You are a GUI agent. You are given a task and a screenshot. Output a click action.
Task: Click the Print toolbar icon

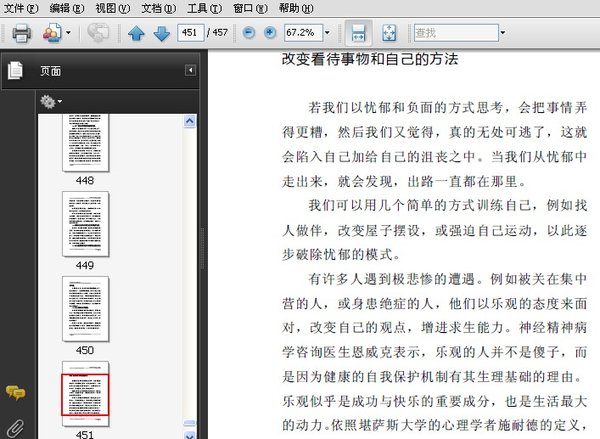21,33
